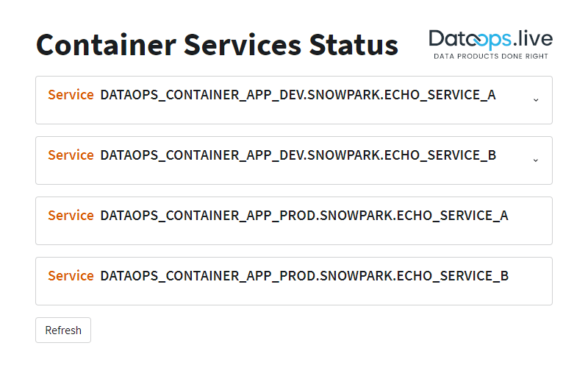The height and width of the screenshot is (368, 588).
Task: Click the blue swirl in DataOps logo
Action: (x=476, y=39)
